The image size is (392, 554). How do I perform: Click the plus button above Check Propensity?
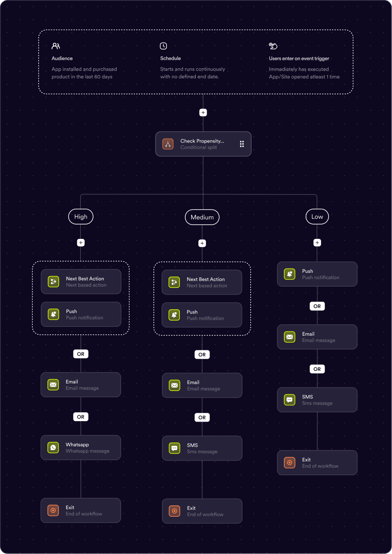tap(203, 112)
